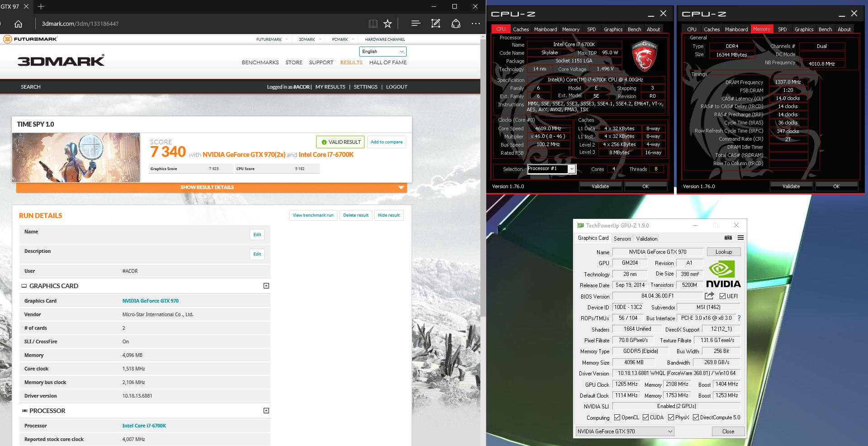Click GPU-Z BIOS export share icon
This screenshot has width=868, height=446.
pyautogui.click(x=709, y=296)
